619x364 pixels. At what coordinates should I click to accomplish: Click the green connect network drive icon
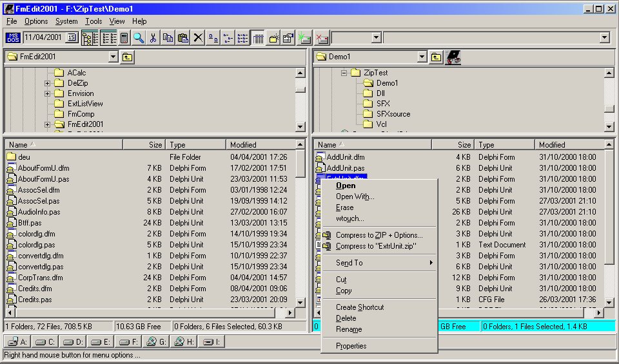(x=304, y=38)
